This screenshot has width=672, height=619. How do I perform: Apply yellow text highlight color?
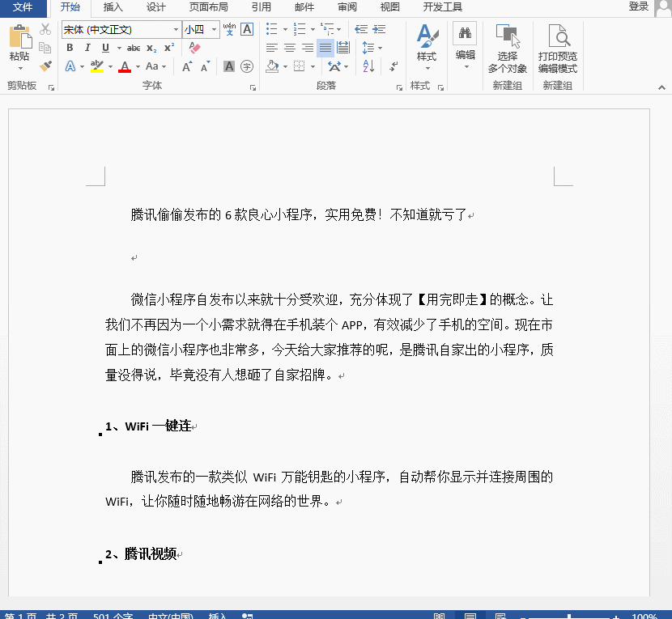click(x=96, y=66)
